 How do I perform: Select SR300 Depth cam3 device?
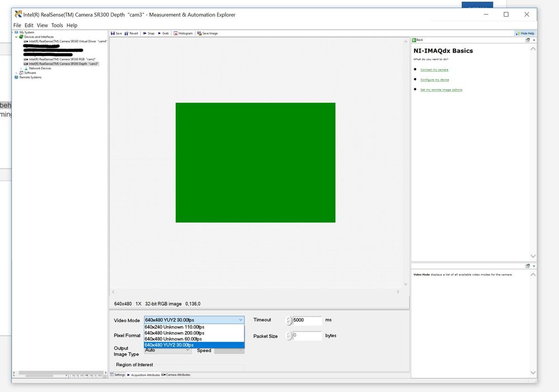coord(61,64)
